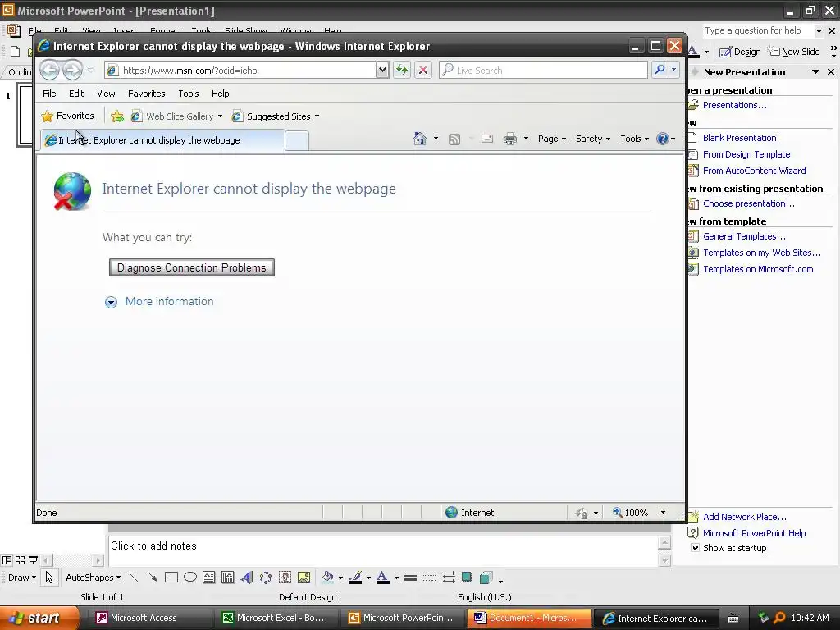Click the Print icon in IE
Image resolution: width=840 pixels, height=630 pixels.
pyautogui.click(x=510, y=139)
